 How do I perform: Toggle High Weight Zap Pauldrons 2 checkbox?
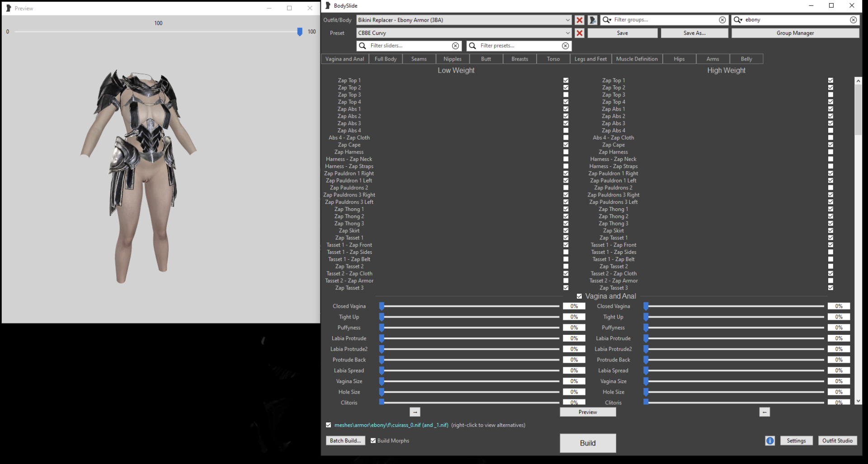click(x=830, y=188)
